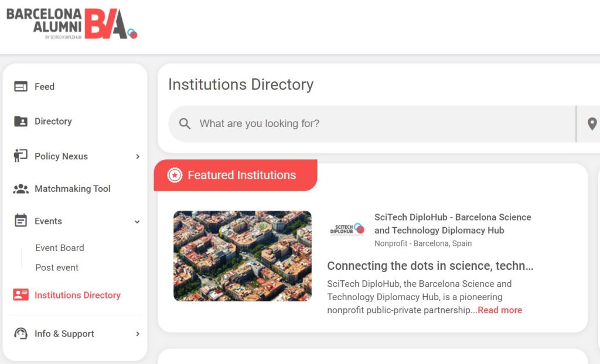Image resolution: width=600 pixels, height=364 pixels.
Task: Click the Events calendar icon
Action: coord(21,221)
